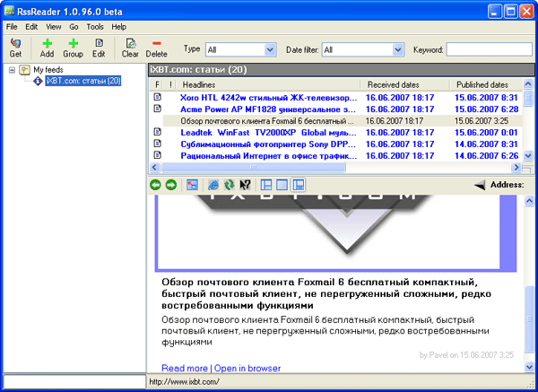Click status bar URL http://www.ixbt.com/
538x392 pixels.
[184, 382]
